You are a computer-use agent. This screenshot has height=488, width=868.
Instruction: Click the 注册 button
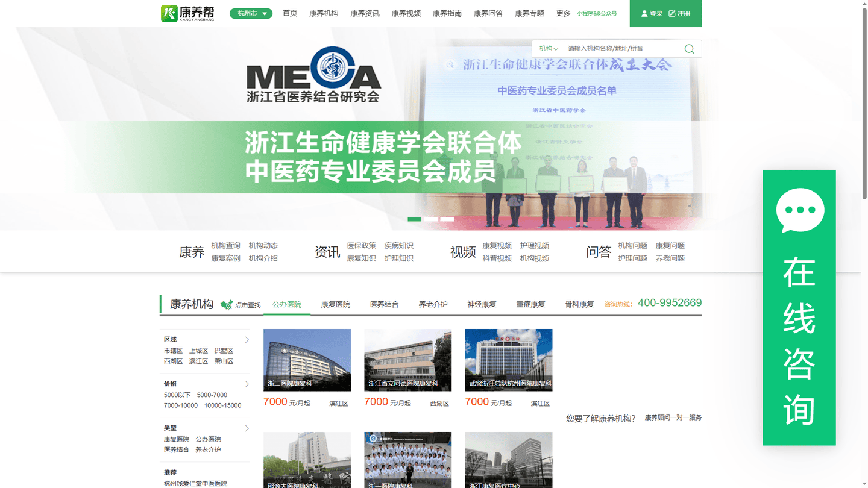tap(680, 13)
